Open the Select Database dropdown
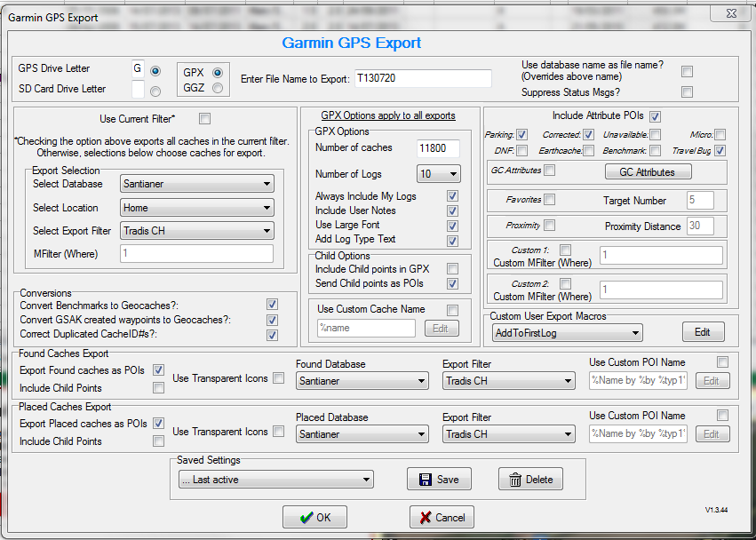 [196, 184]
